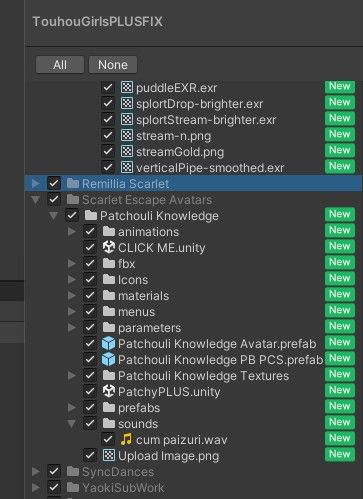Click the YaokiSubWork folder icon

(73, 487)
